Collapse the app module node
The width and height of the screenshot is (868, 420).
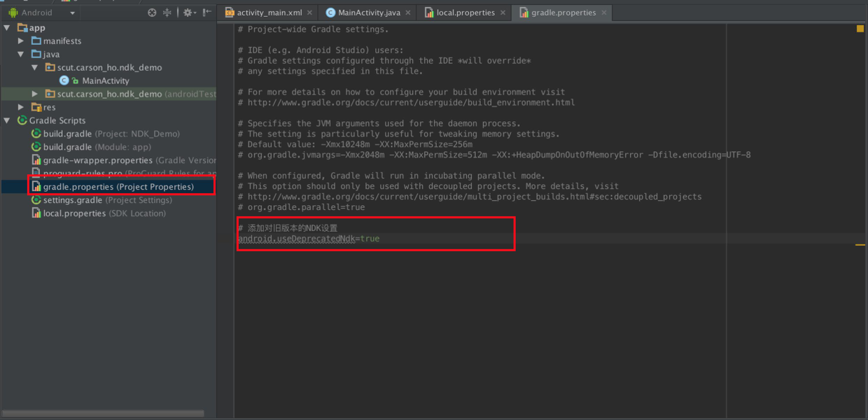click(7, 27)
